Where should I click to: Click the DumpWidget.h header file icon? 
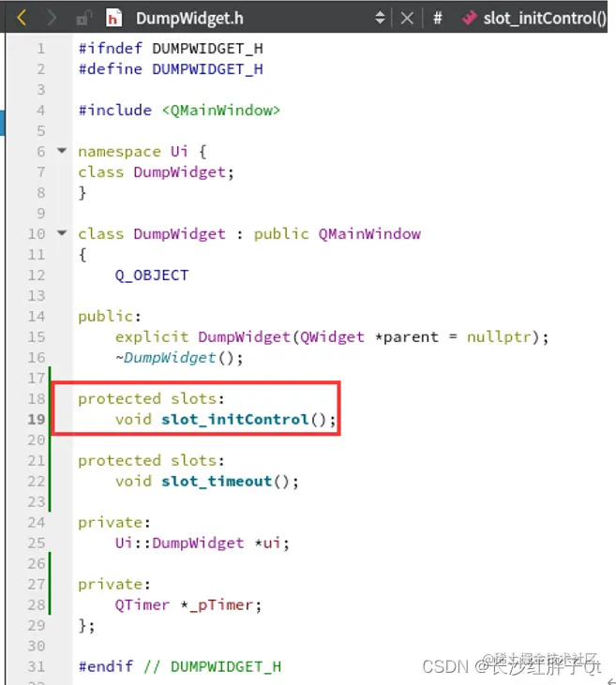[x=113, y=18]
